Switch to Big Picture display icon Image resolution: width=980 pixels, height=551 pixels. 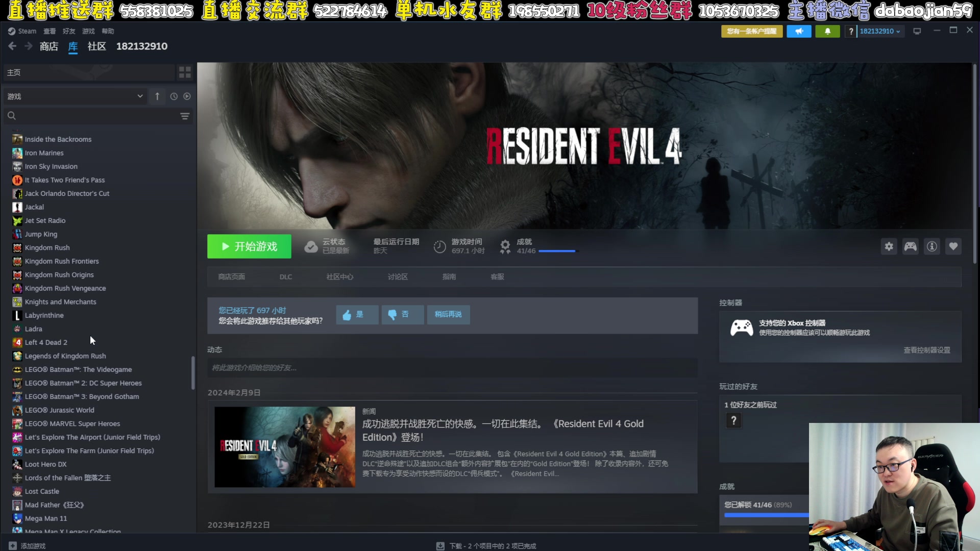tap(917, 31)
